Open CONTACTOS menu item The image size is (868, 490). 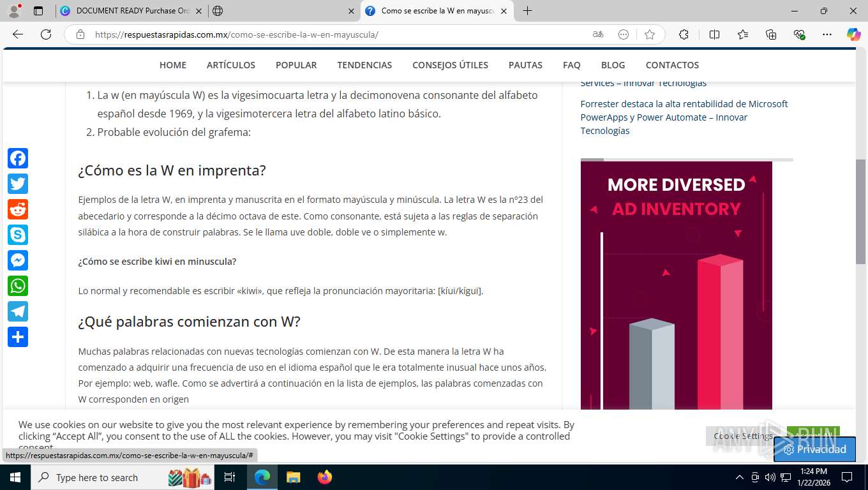click(x=672, y=65)
